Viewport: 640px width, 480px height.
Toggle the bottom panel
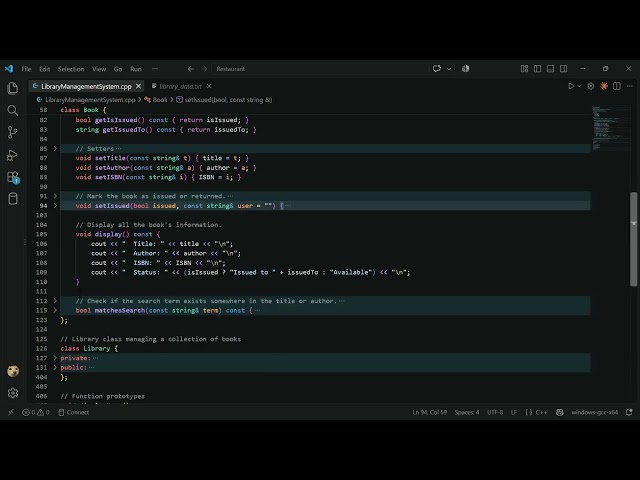[x=551, y=69]
